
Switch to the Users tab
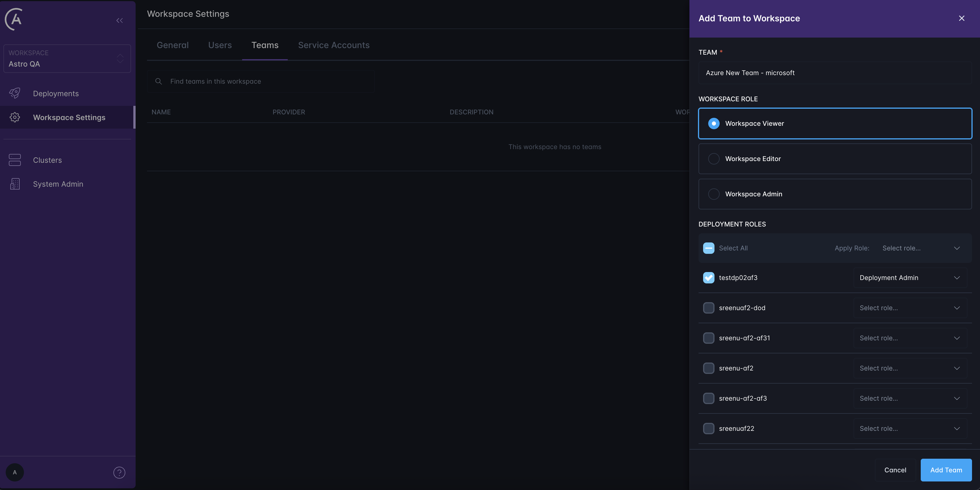(220, 45)
